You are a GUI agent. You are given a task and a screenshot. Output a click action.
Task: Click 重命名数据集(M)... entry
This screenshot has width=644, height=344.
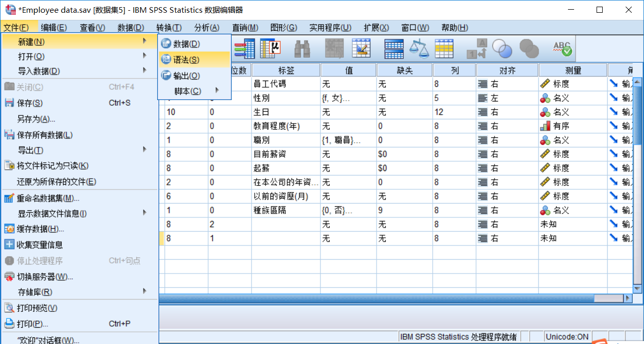[x=79, y=198]
